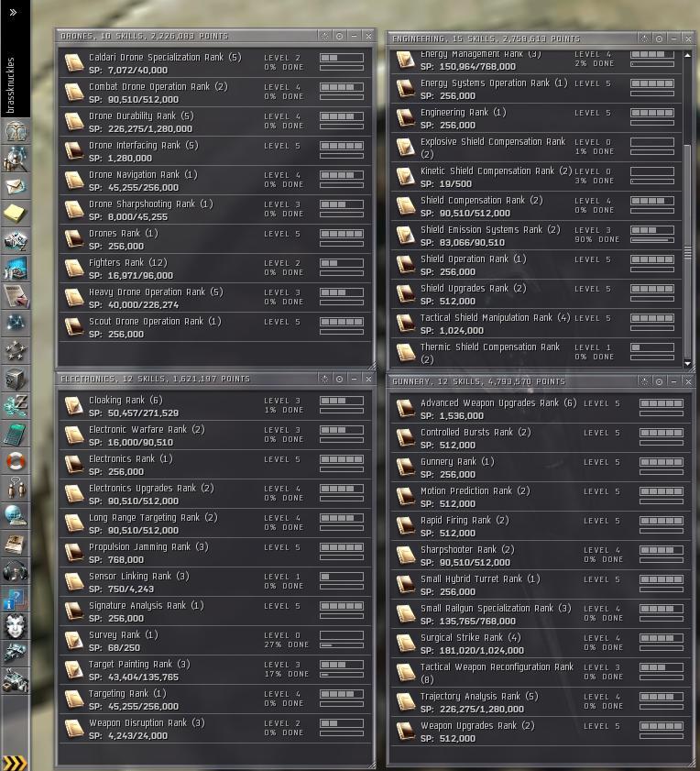Select Propulsion Jamming skill
This screenshot has height=771, width=700.
(x=214, y=553)
